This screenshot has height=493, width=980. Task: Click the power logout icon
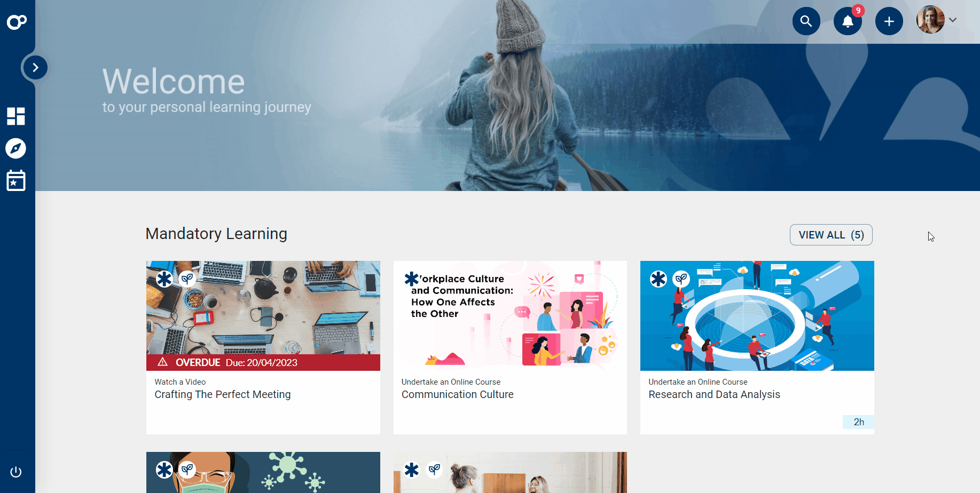pyautogui.click(x=16, y=472)
